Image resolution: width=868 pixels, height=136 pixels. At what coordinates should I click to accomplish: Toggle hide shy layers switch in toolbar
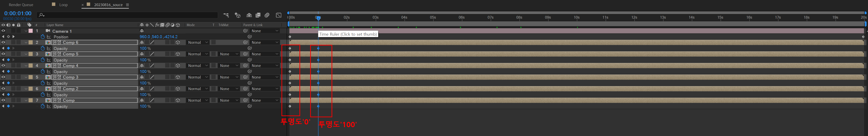[249, 15]
